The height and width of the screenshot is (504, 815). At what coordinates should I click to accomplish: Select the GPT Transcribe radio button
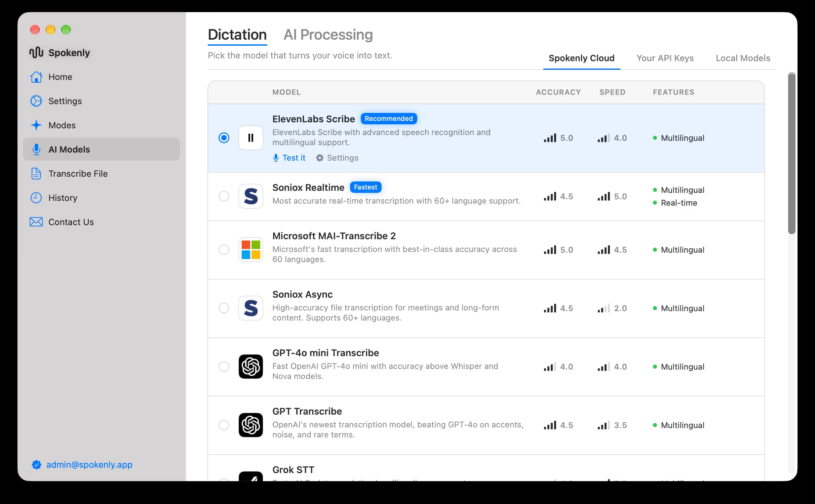coord(224,425)
